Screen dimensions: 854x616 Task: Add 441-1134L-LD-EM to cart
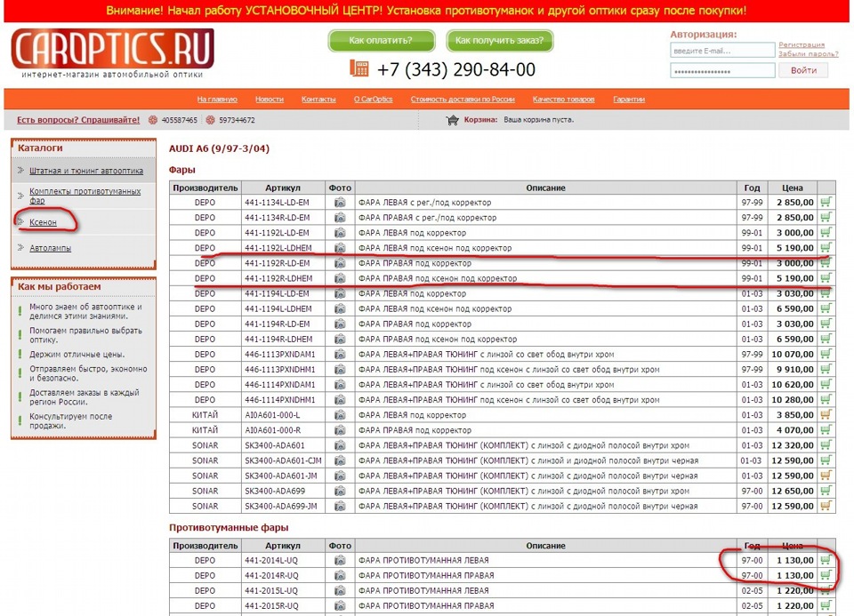pyautogui.click(x=826, y=203)
